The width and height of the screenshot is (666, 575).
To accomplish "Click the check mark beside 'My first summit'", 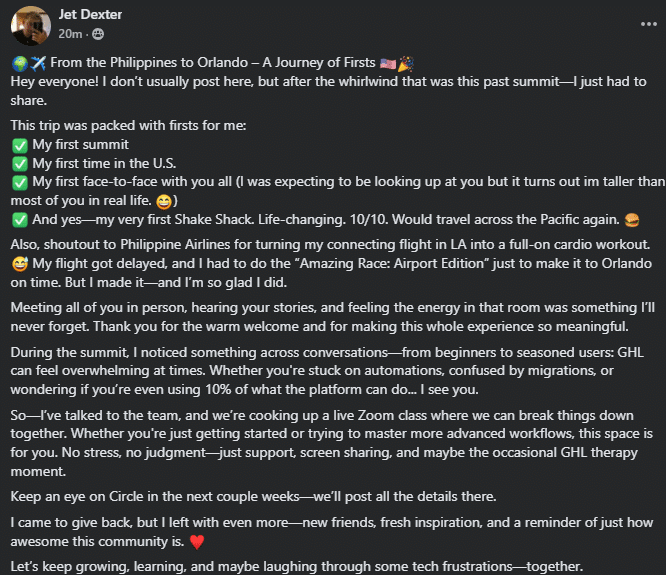I will (19, 145).
